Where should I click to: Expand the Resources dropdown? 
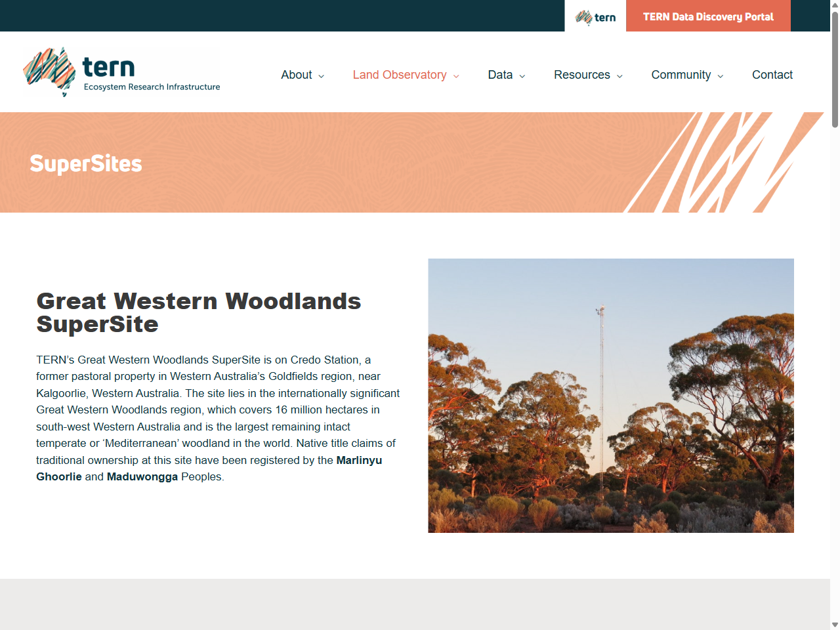point(583,75)
